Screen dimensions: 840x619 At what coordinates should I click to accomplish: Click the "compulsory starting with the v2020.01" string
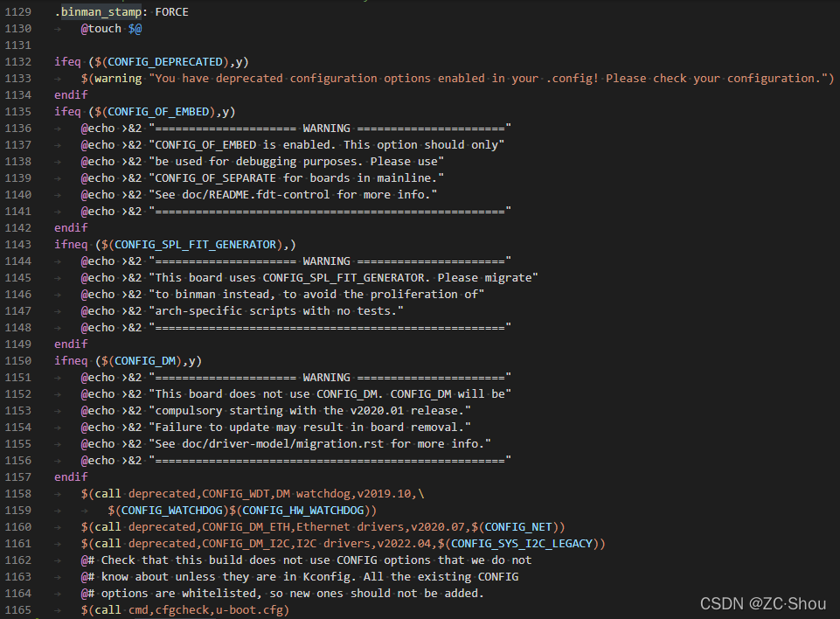click(x=309, y=411)
